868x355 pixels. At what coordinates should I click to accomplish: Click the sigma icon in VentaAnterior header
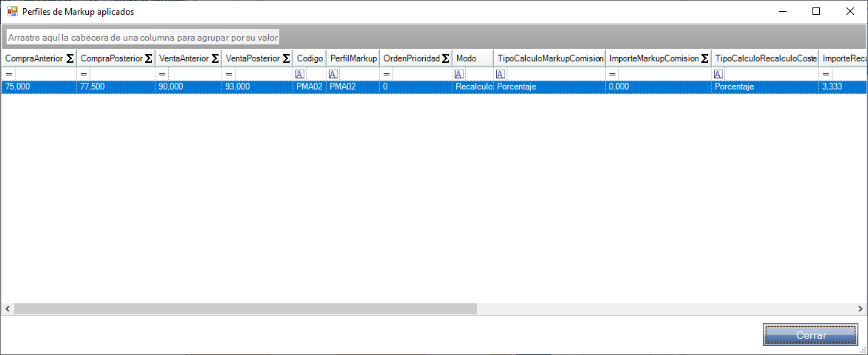tap(215, 58)
